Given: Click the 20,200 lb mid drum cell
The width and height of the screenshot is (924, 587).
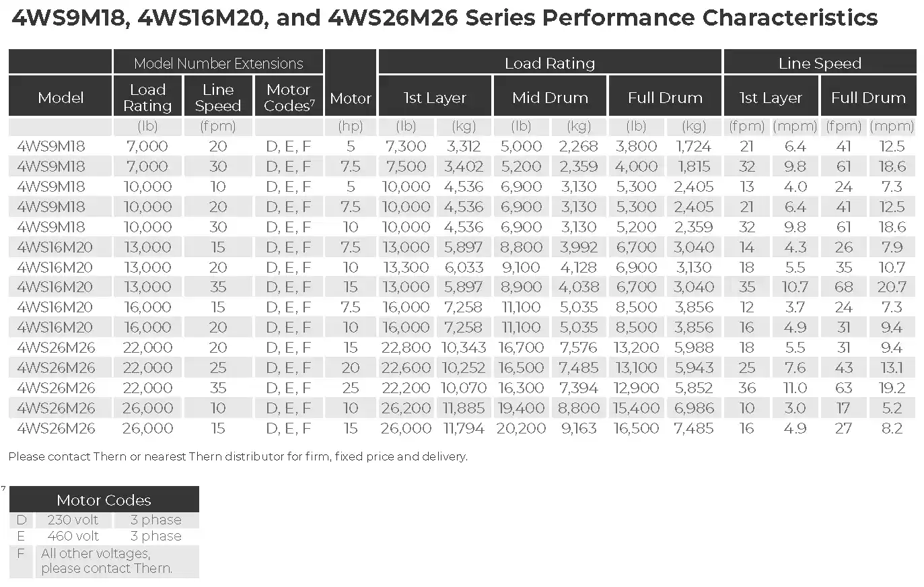Looking at the screenshot, I should (521, 428).
